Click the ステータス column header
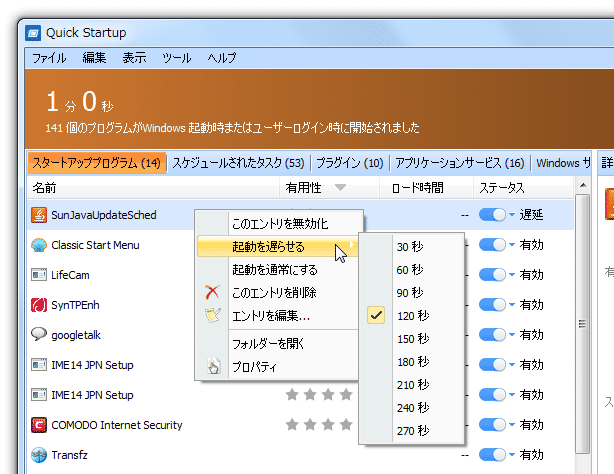The height and width of the screenshot is (474, 614). point(524,188)
